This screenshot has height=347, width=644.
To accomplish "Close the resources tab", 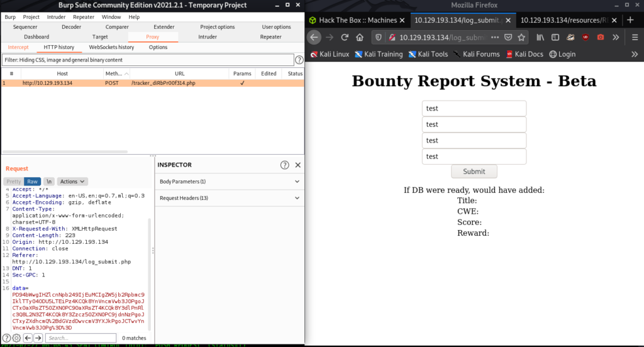I will pyautogui.click(x=614, y=20).
